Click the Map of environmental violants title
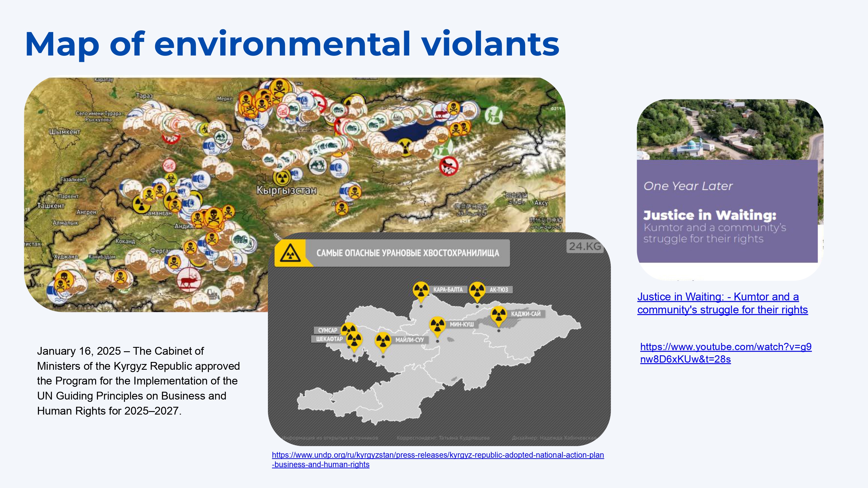 click(292, 44)
